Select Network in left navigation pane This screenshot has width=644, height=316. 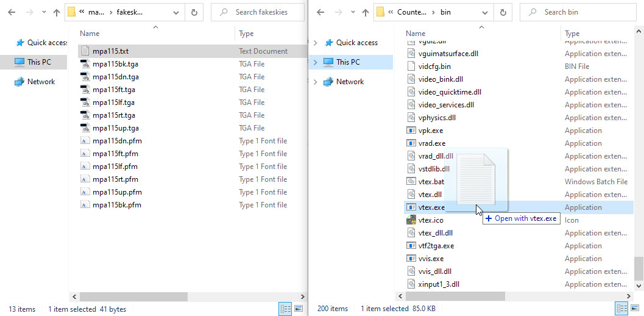pos(41,82)
